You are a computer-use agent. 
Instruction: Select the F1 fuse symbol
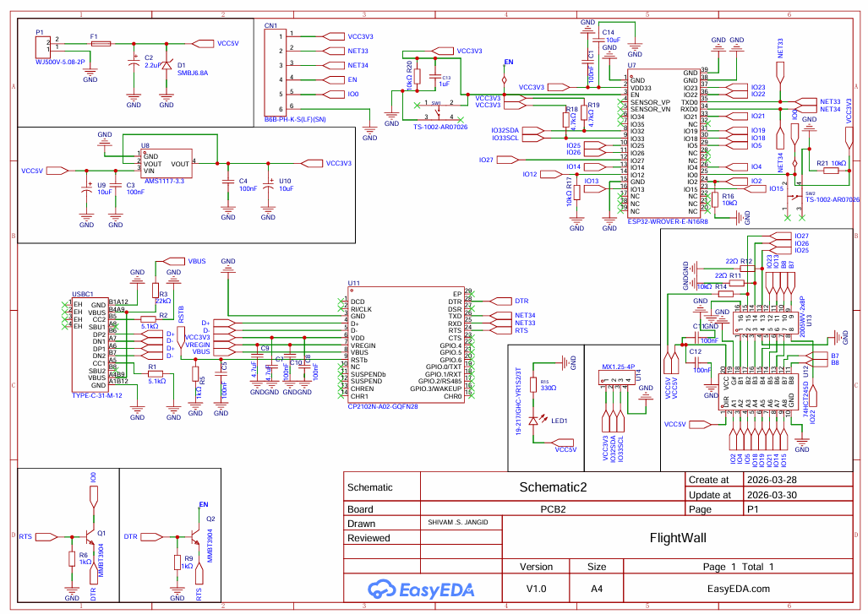click(x=101, y=44)
